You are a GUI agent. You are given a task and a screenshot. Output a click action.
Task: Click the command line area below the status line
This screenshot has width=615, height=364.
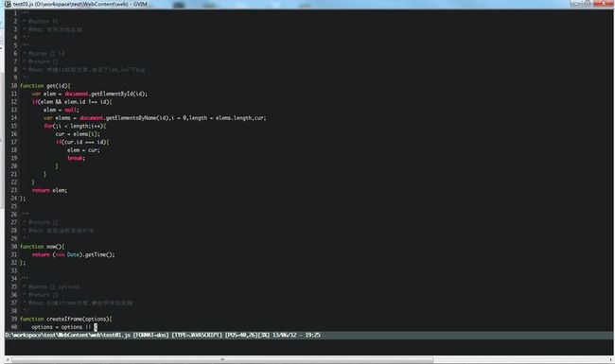pyautogui.click(x=309, y=347)
